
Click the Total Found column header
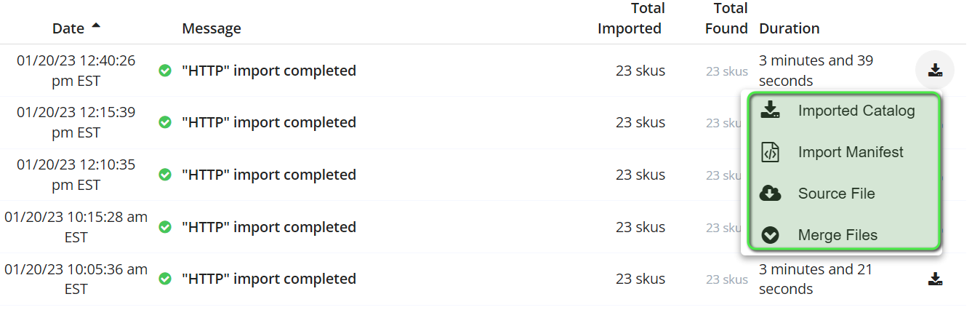(x=726, y=18)
